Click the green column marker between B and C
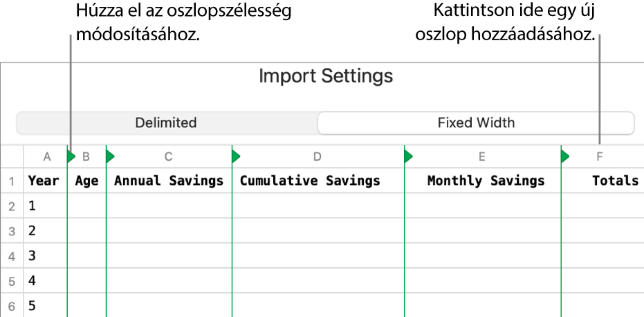The height and width of the screenshot is (317, 644). pyautogui.click(x=109, y=157)
